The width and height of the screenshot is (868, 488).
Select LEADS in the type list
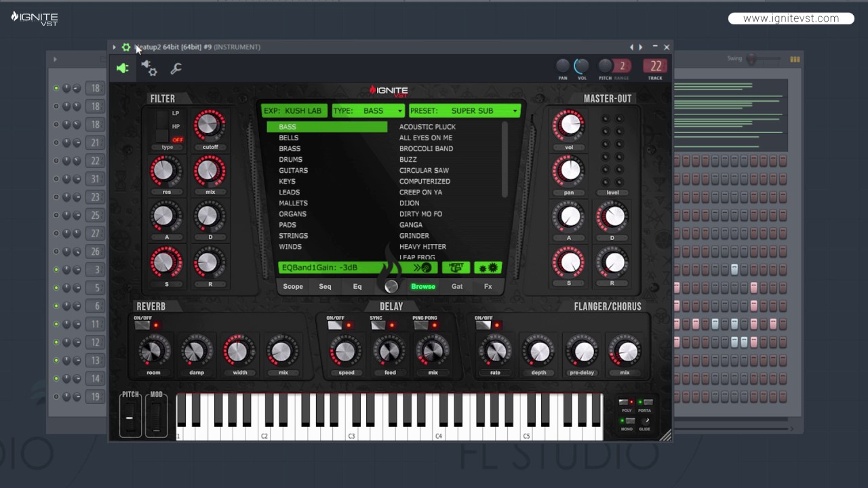coord(289,192)
